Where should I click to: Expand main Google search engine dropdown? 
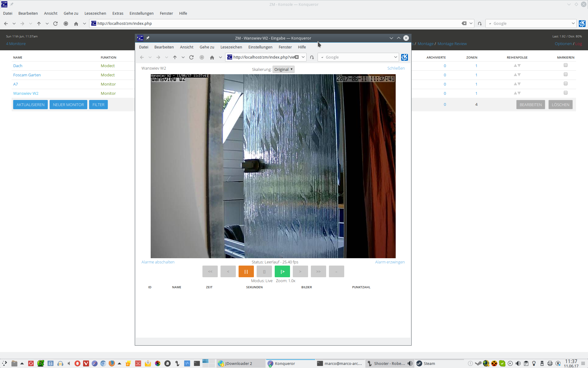[573, 23]
